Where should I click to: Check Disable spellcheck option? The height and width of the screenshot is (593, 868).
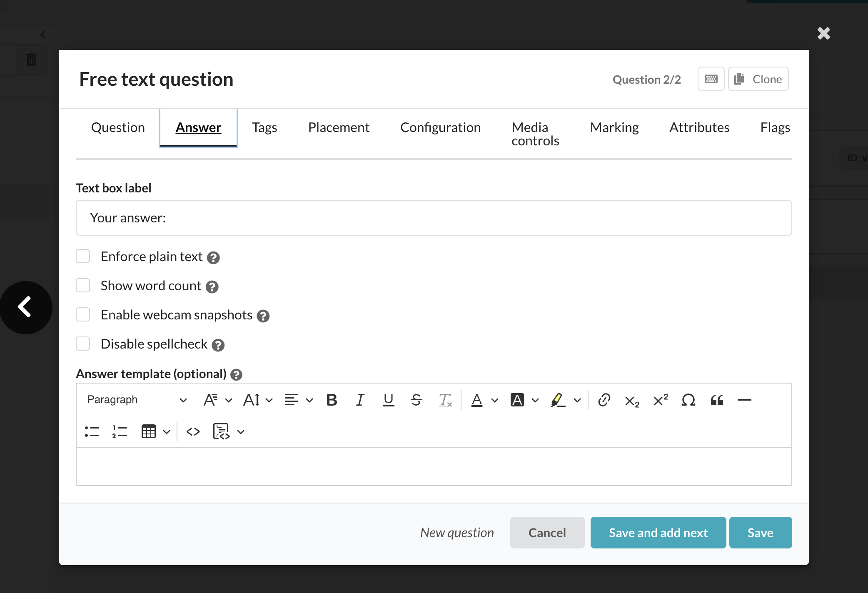pos(83,344)
